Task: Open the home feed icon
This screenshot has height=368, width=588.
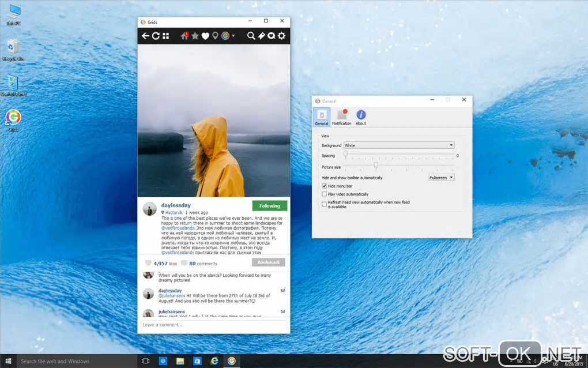Action: pyautogui.click(x=184, y=36)
